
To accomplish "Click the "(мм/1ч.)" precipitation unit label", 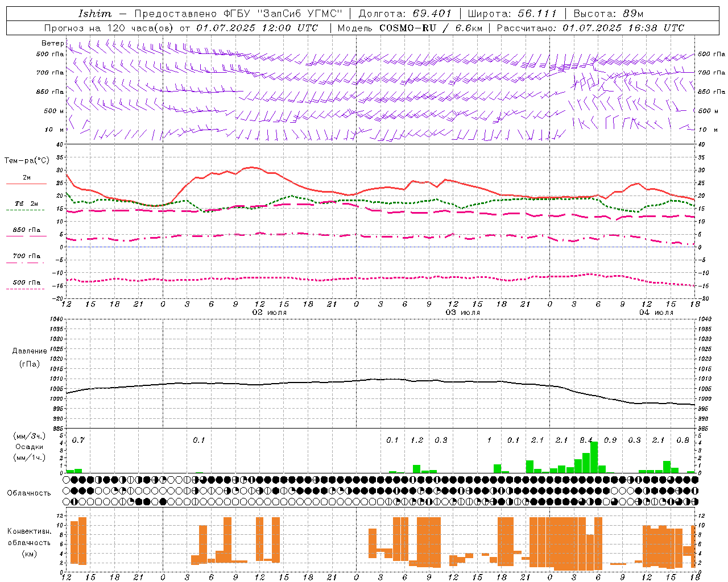I will [x=29, y=457].
